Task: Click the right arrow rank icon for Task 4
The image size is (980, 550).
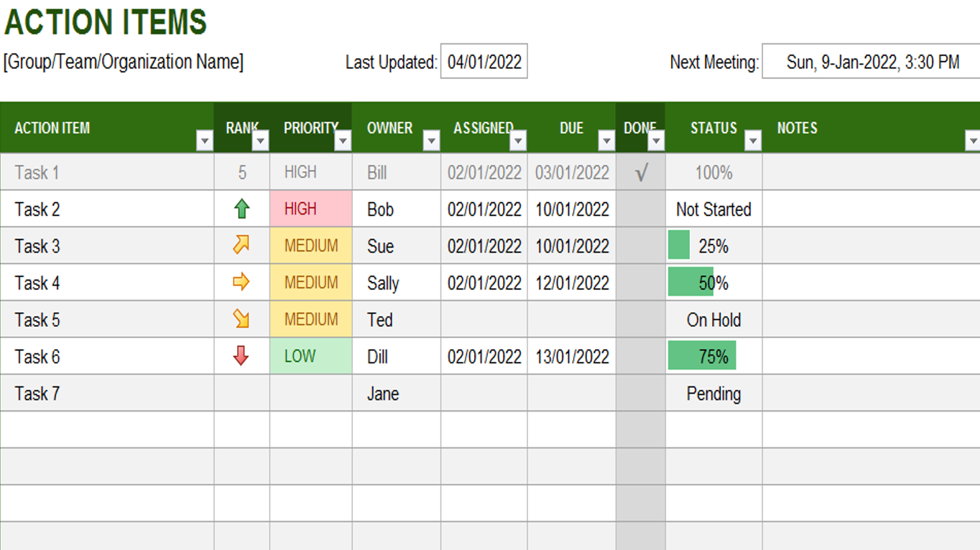Action: pos(241,281)
